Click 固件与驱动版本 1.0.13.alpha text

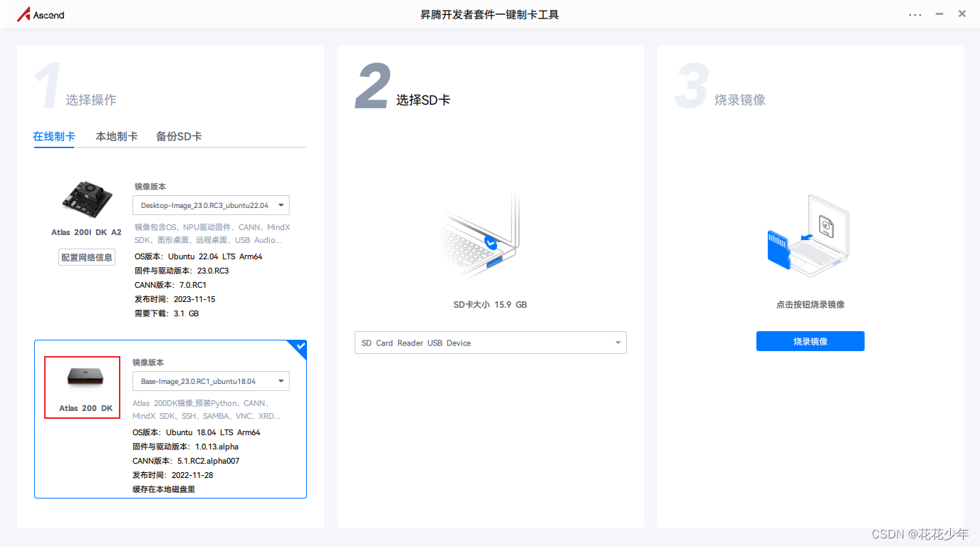click(185, 447)
